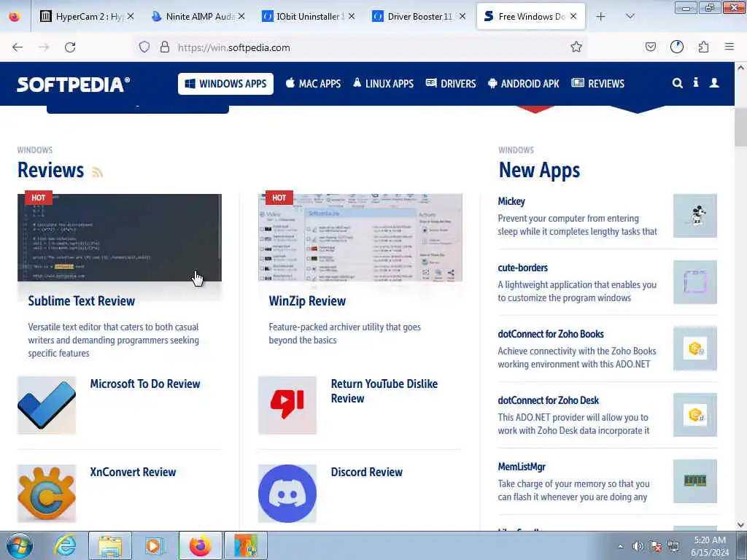Click the circular timer toolbar icon
Image resolution: width=747 pixels, height=560 pixels.
click(x=676, y=47)
